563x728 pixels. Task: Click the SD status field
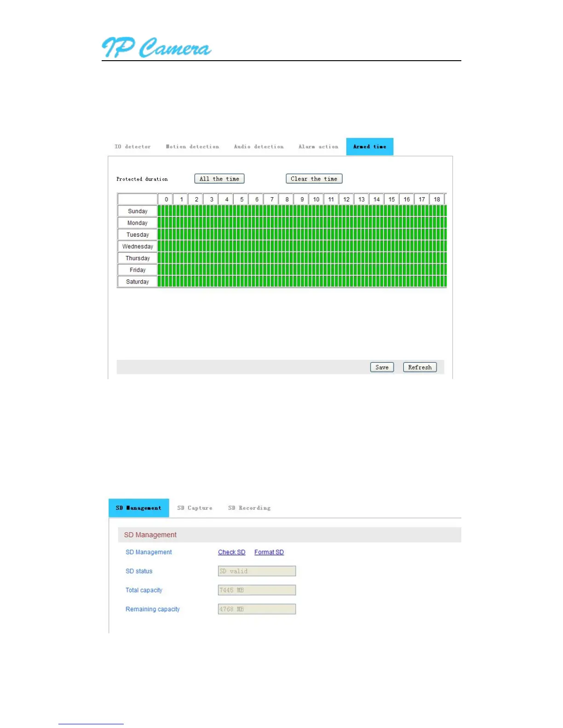pos(257,571)
